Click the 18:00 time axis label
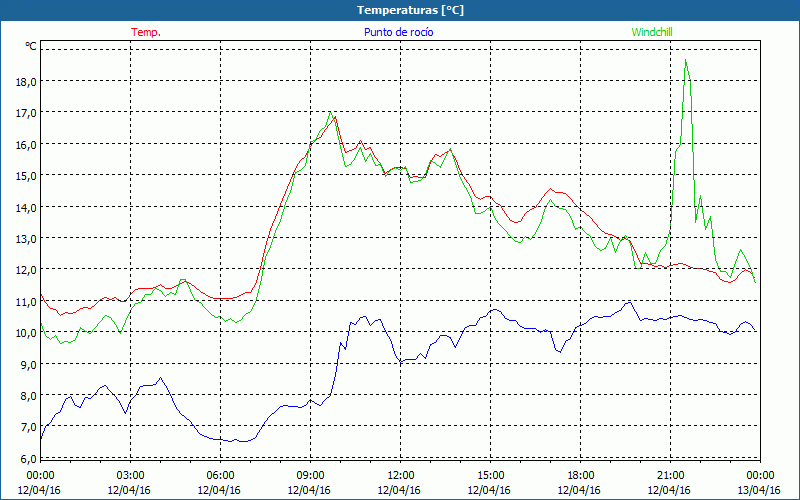The image size is (800, 500). pyautogui.click(x=581, y=475)
